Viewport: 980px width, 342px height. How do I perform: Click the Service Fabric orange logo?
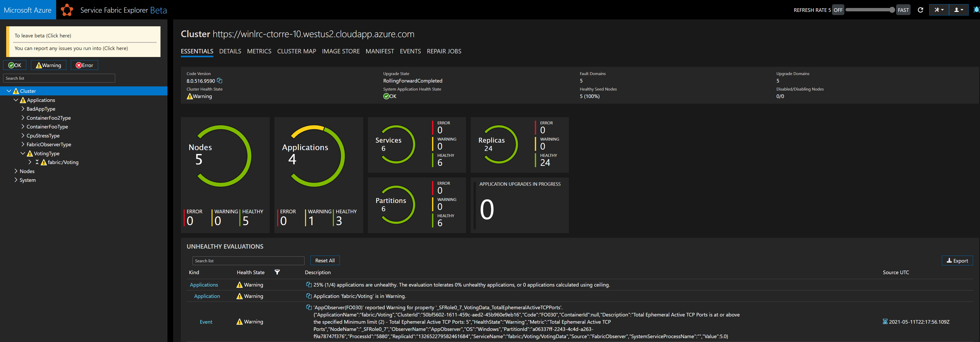click(67, 10)
